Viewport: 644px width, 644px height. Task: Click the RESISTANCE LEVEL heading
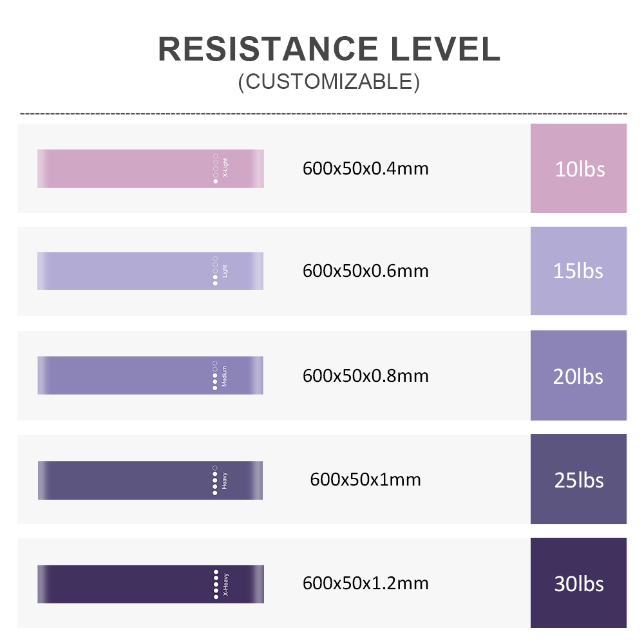click(x=329, y=49)
